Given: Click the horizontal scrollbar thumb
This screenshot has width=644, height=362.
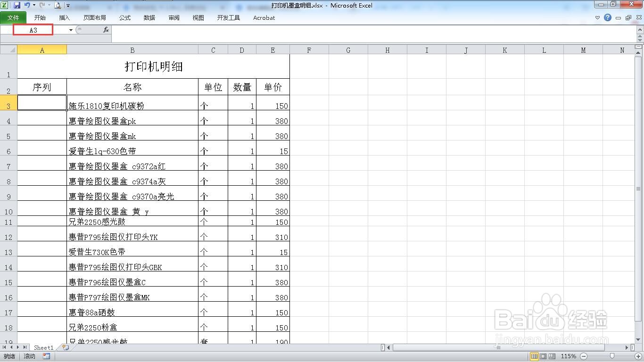Looking at the screenshot, I should coord(498,347).
